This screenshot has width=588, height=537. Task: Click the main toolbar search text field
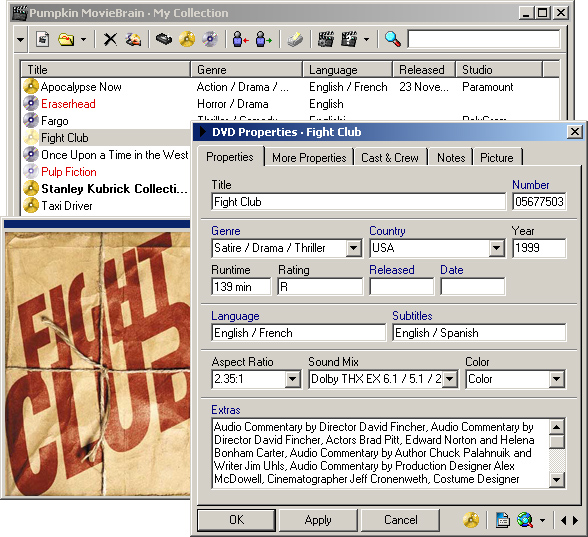(484, 39)
